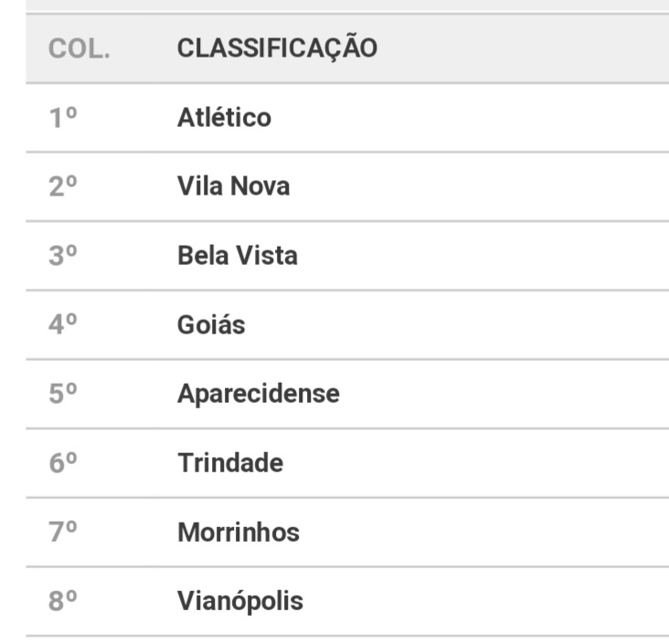
Task: Select the 8º position cell
Action: pyautogui.click(x=63, y=601)
